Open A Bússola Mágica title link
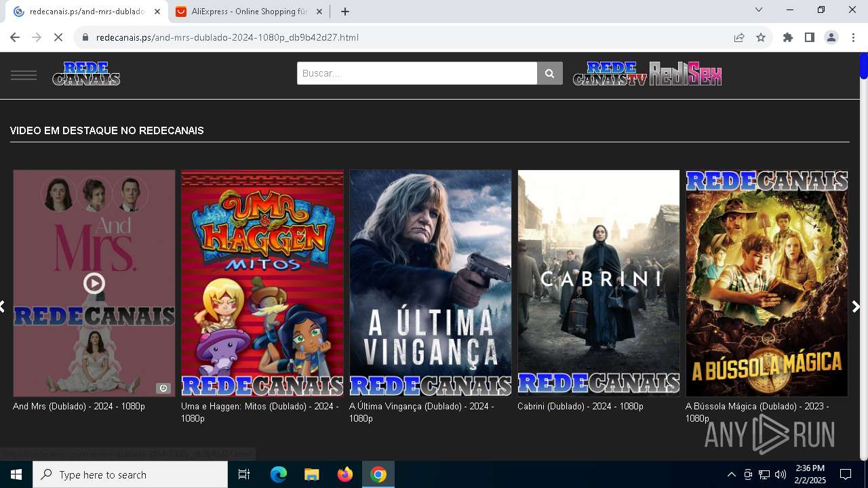 pyautogui.click(x=757, y=412)
